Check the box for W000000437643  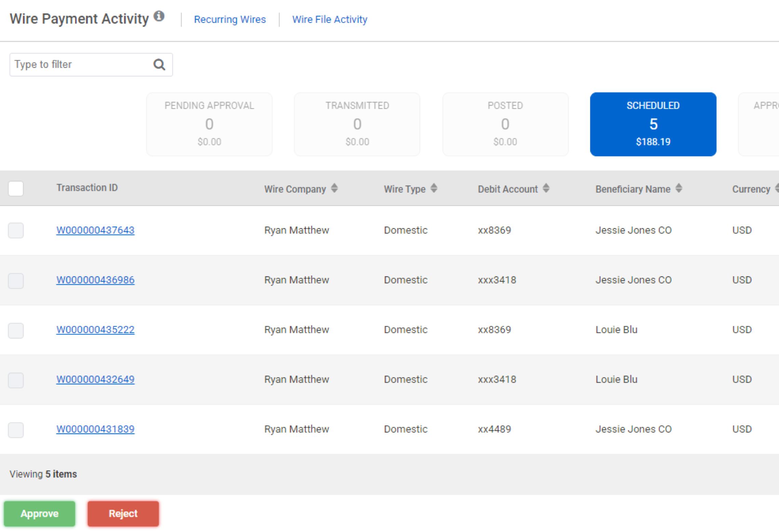[x=16, y=230]
